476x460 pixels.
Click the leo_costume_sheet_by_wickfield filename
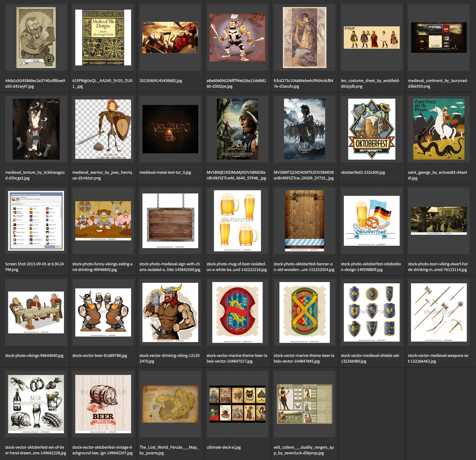370,83
